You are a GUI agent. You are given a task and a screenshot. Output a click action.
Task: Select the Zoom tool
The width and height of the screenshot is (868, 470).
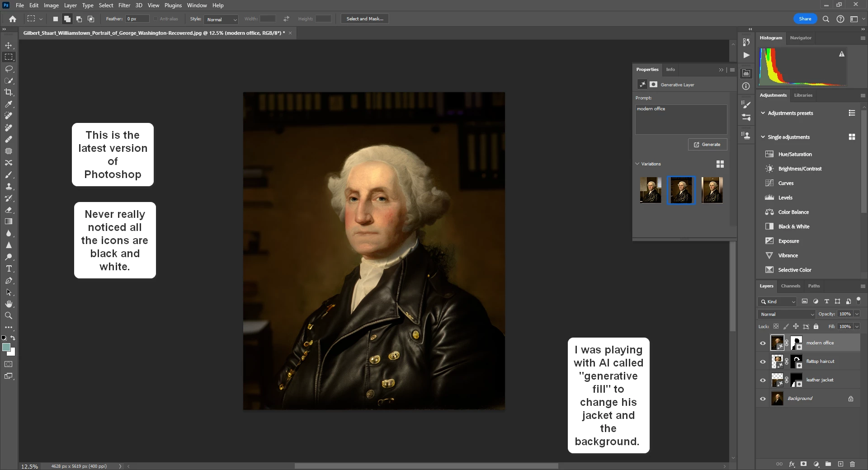click(x=9, y=315)
